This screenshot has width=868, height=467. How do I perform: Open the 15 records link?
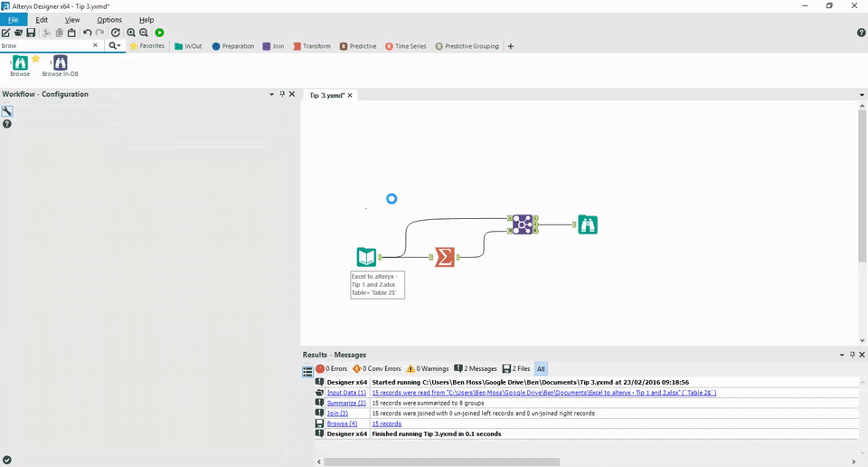(x=387, y=424)
